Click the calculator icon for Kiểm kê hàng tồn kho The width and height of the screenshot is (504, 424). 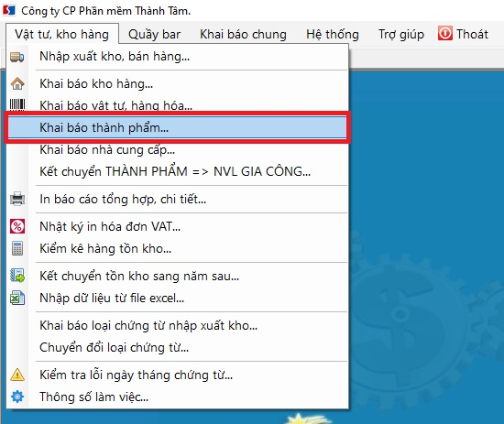17,248
